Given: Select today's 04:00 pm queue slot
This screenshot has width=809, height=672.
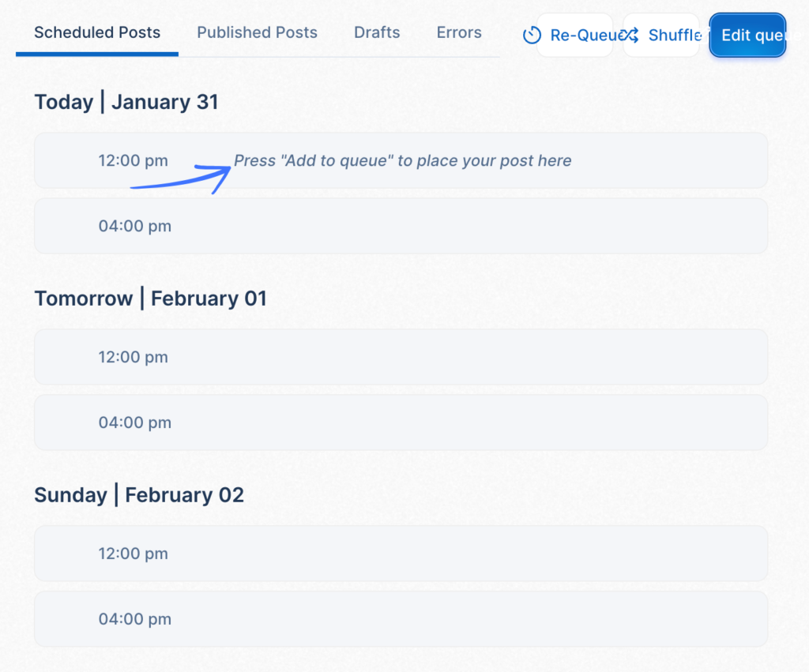Looking at the screenshot, I should (401, 226).
